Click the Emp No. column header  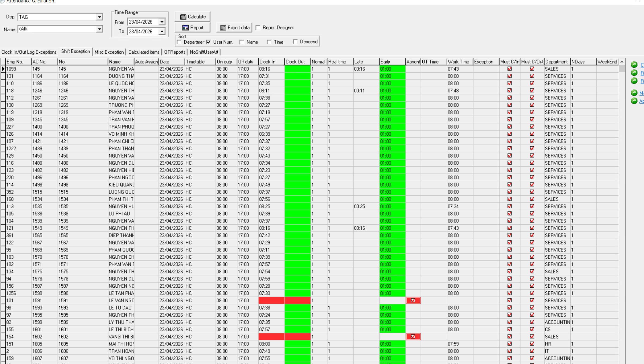coord(18,62)
